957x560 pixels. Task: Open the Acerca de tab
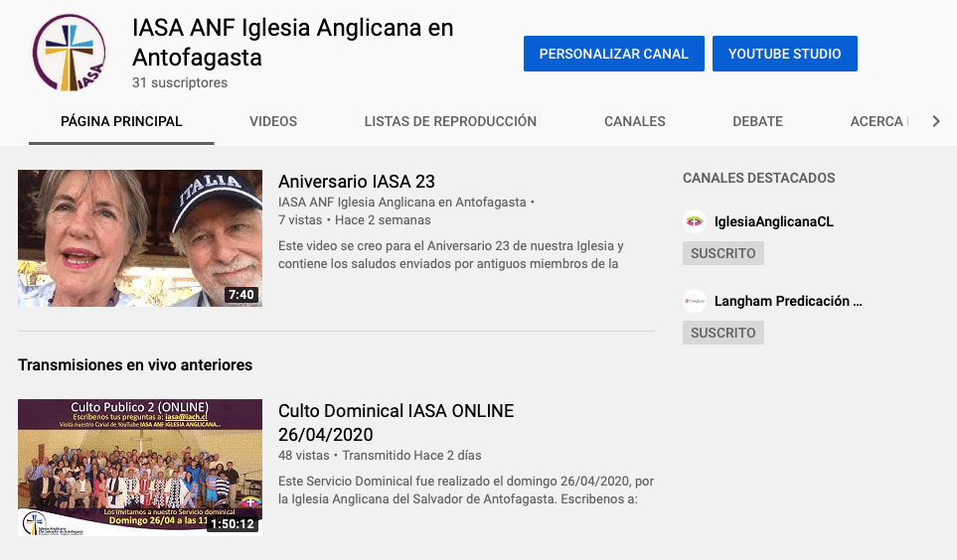click(x=877, y=121)
